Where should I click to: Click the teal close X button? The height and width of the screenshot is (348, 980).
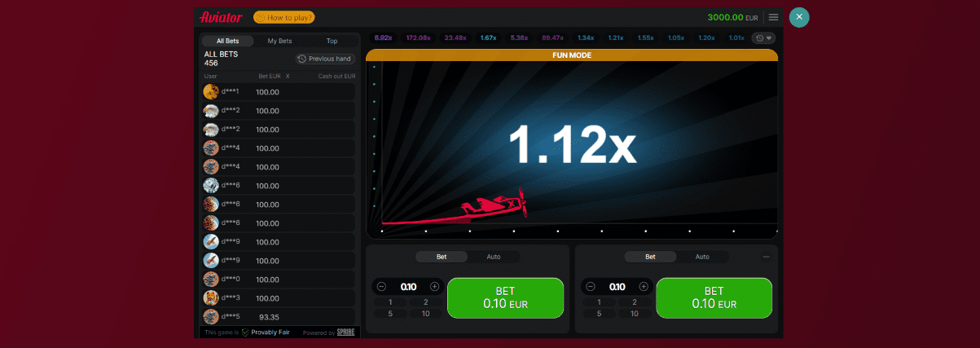[x=799, y=17]
